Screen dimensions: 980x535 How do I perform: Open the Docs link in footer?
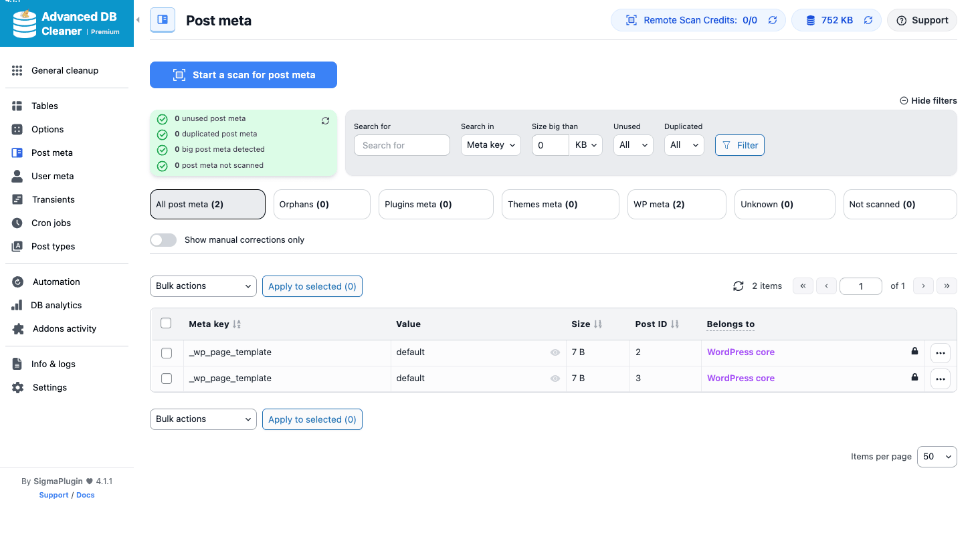tap(86, 495)
